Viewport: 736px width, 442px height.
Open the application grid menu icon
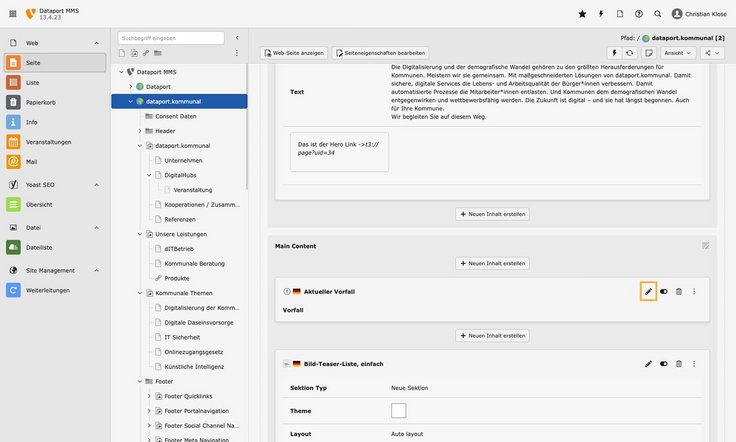tap(12, 14)
